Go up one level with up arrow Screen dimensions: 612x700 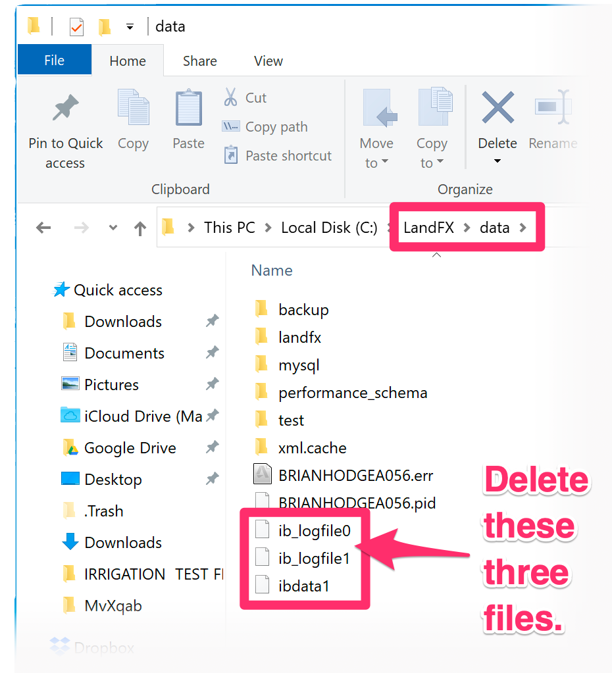(140, 228)
